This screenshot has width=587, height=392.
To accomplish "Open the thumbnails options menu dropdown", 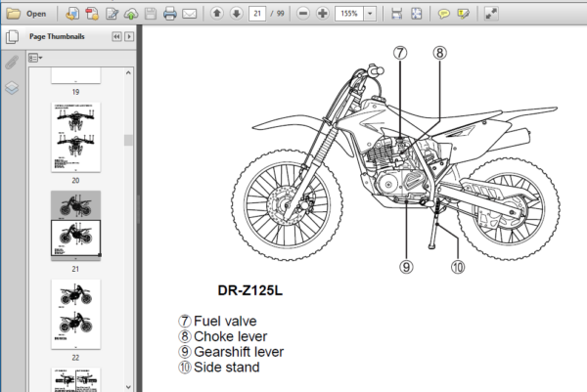I will (x=35, y=58).
